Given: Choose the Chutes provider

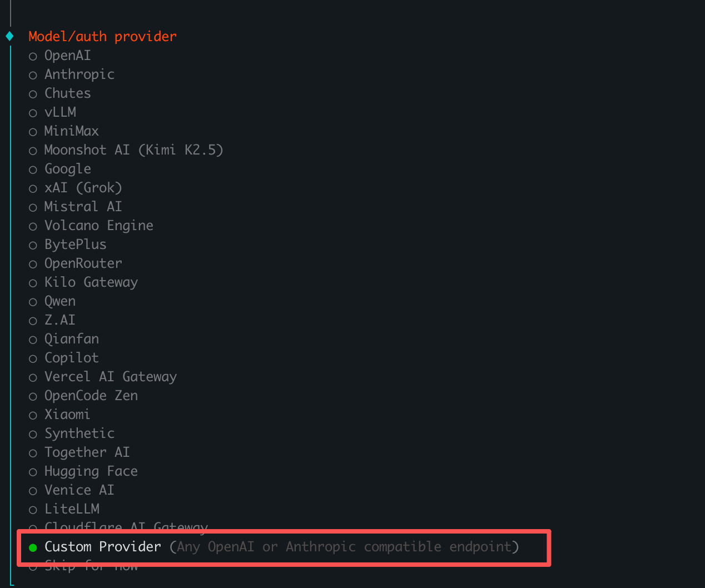Looking at the screenshot, I should [x=67, y=93].
